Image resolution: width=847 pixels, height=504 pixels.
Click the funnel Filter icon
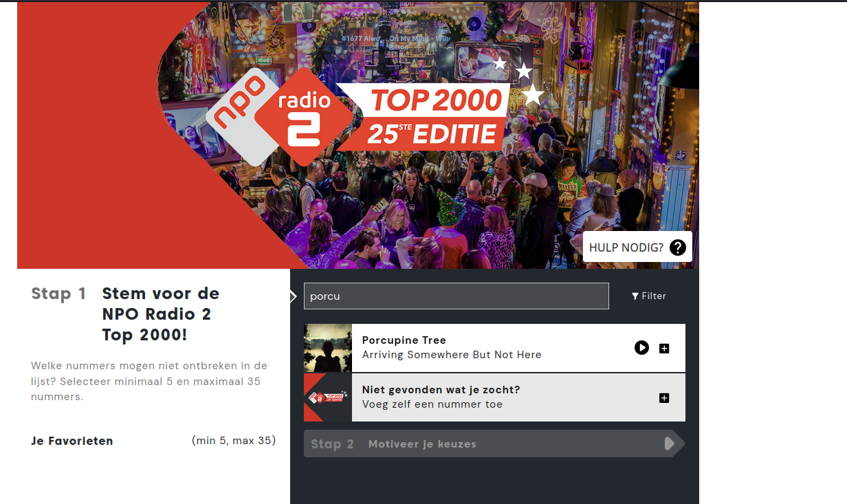pyautogui.click(x=635, y=296)
